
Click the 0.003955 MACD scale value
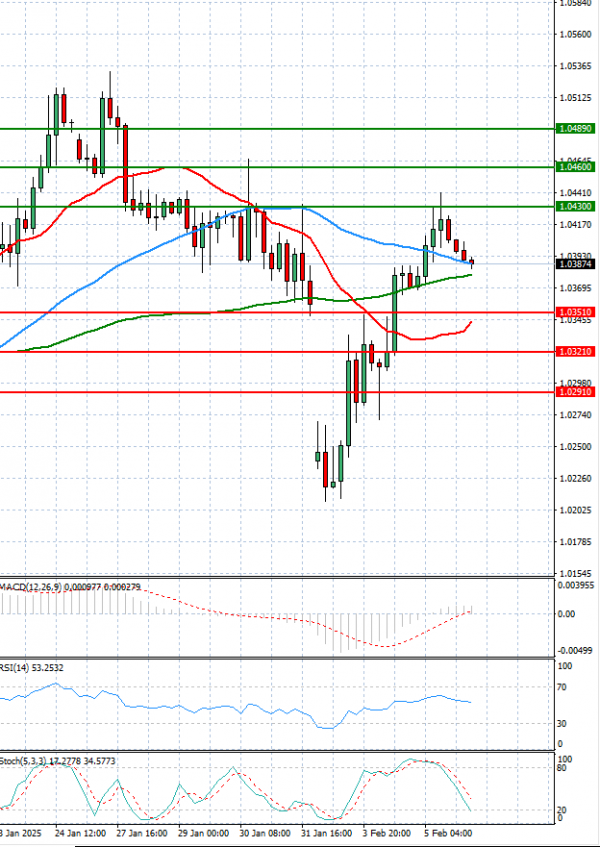[x=577, y=586]
